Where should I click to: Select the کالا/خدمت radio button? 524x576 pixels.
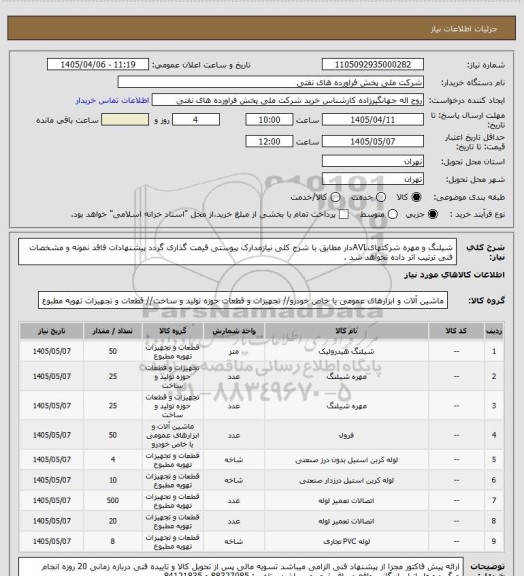[335, 197]
